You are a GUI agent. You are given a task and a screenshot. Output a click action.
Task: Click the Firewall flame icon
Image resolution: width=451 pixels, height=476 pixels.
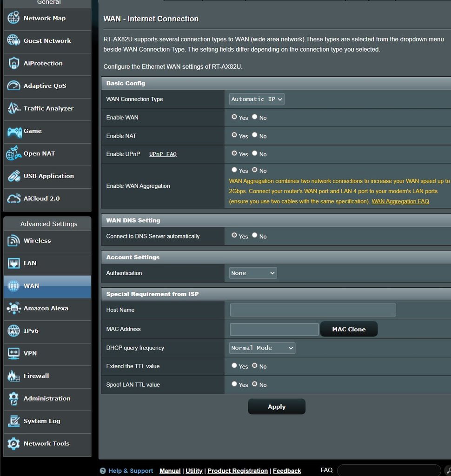[14, 376]
